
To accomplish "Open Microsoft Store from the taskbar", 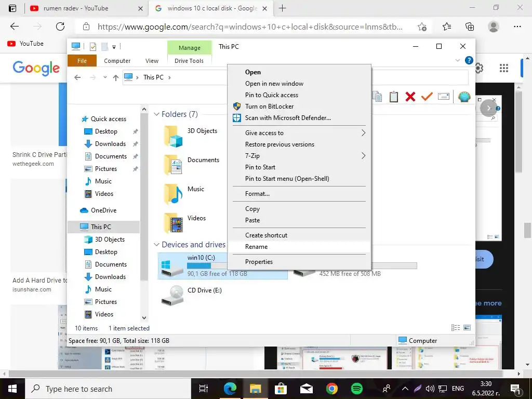I will point(281,389).
